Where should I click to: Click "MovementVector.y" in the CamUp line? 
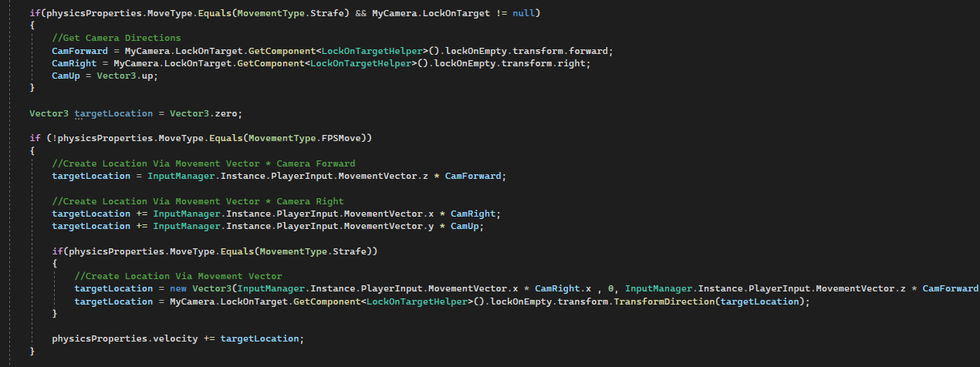pos(388,226)
